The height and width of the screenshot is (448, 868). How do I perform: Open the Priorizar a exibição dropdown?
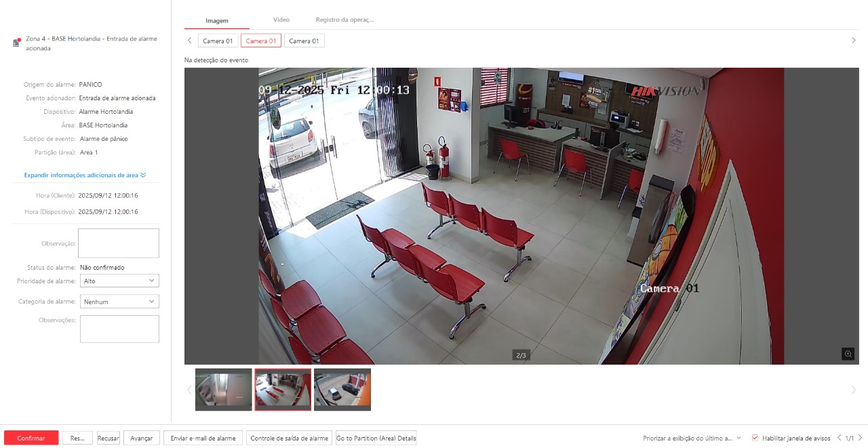pos(692,438)
